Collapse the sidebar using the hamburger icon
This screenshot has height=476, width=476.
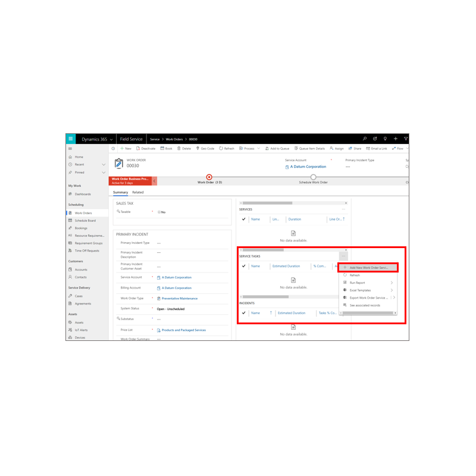tap(70, 149)
